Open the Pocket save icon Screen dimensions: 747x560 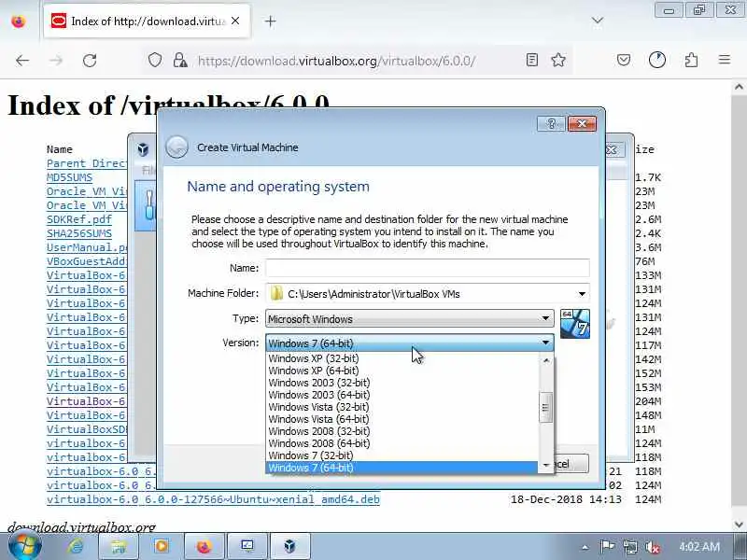click(624, 60)
